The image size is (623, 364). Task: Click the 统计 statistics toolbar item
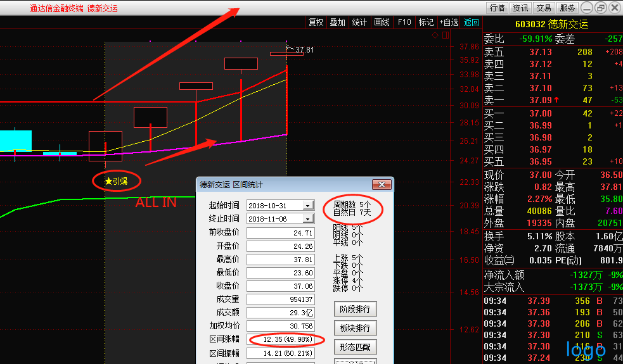tap(359, 22)
